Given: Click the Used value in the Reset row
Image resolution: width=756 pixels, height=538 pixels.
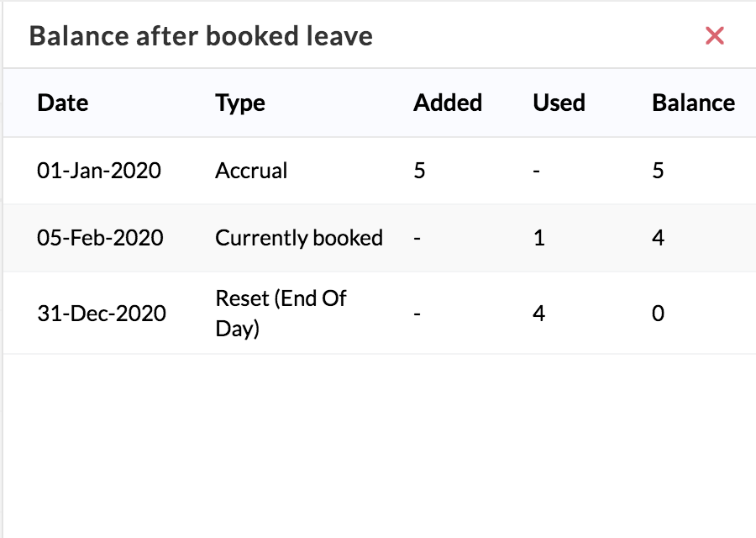Looking at the screenshot, I should pyautogui.click(x=538, y=314).
